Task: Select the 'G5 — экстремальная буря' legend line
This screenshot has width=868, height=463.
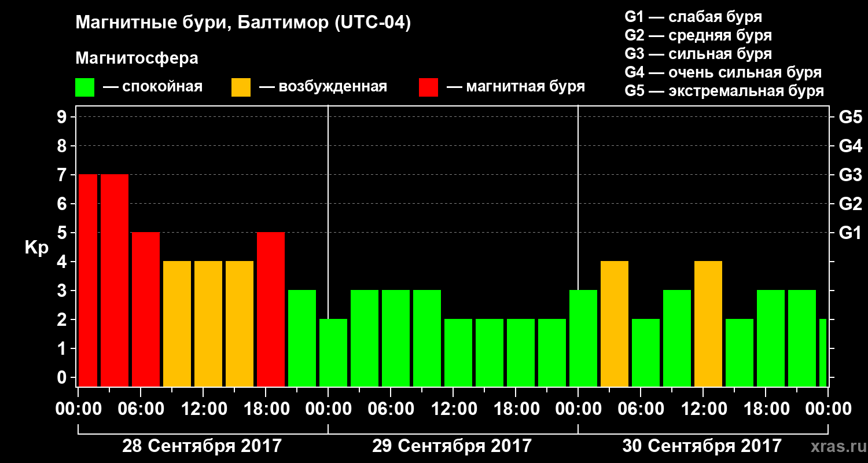Action: [724, 91]
